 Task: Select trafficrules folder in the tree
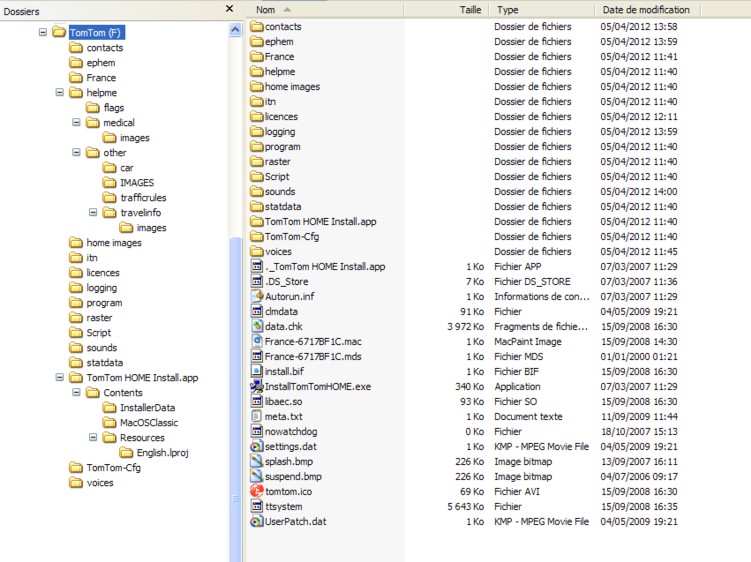(143, 197)
